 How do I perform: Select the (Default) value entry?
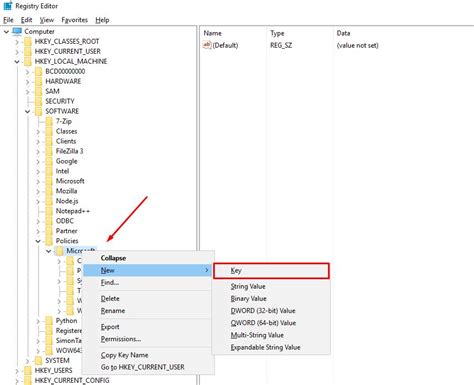(225, 45)
